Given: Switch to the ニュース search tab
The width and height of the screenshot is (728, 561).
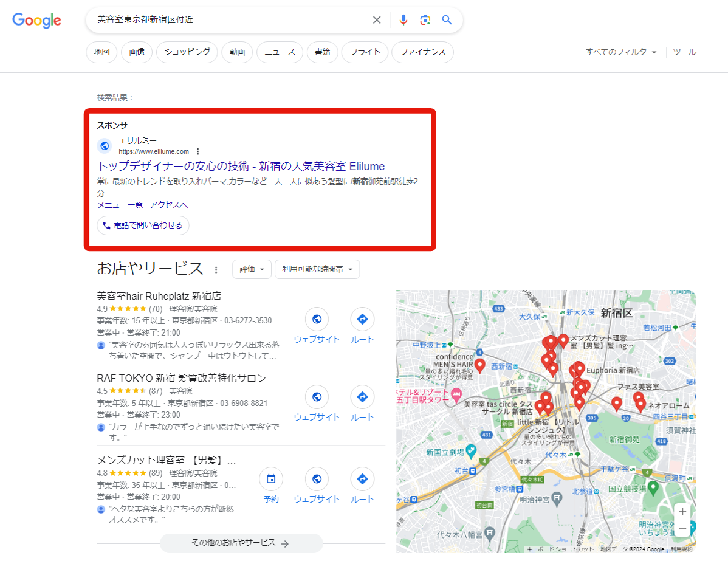Looking at the screenshot, I should (x=280, y=52).
